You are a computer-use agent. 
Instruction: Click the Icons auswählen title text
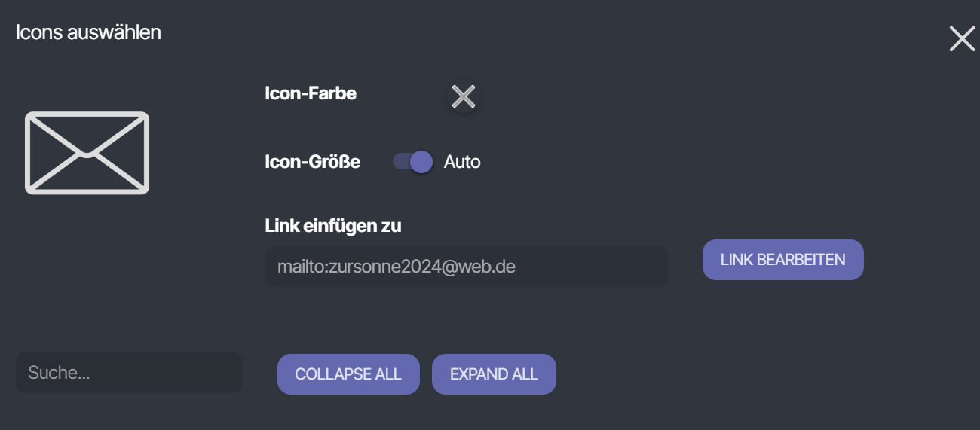pos(88,32)
